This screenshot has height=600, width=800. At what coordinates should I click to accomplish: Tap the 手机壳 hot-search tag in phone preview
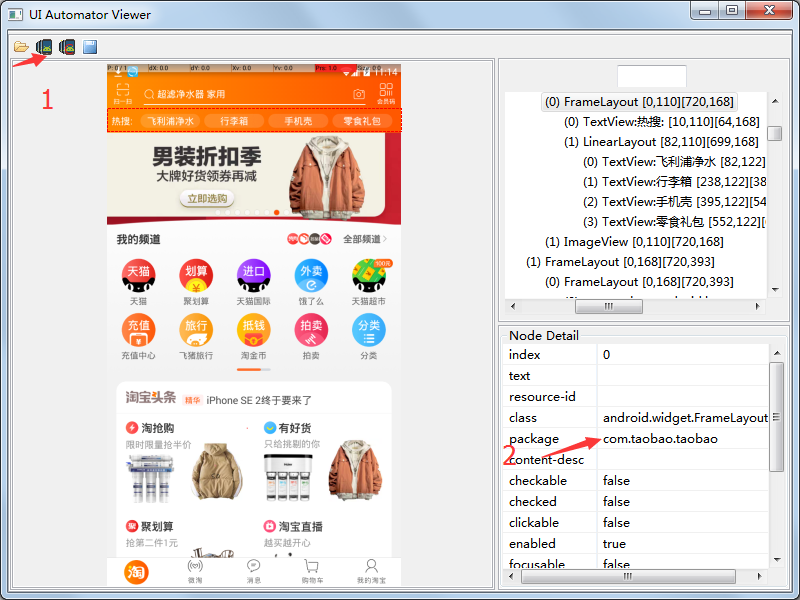[x=298, y=121]
